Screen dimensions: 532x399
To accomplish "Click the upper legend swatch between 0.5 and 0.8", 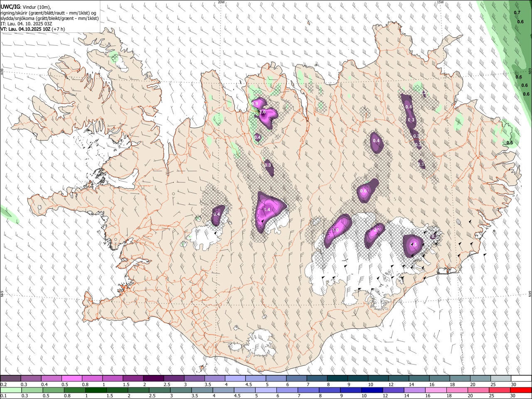I will 71,379.
